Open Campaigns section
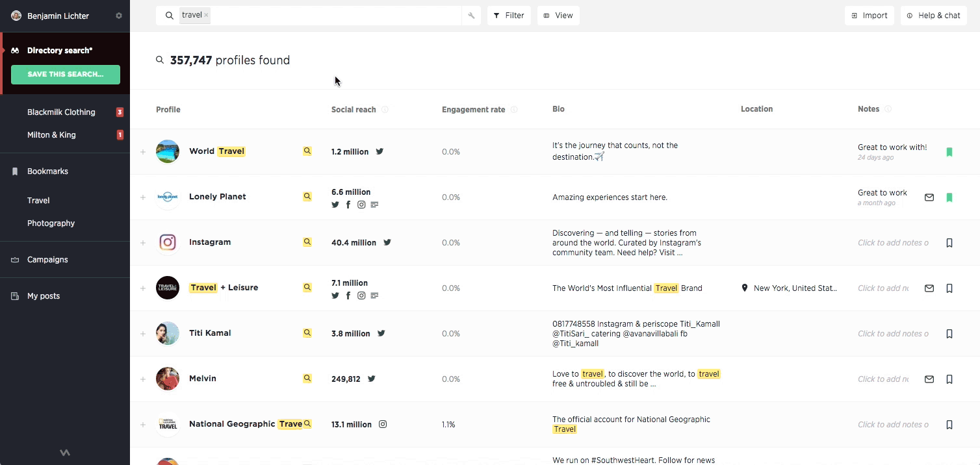The image size is (980, 465). point(47,260)
